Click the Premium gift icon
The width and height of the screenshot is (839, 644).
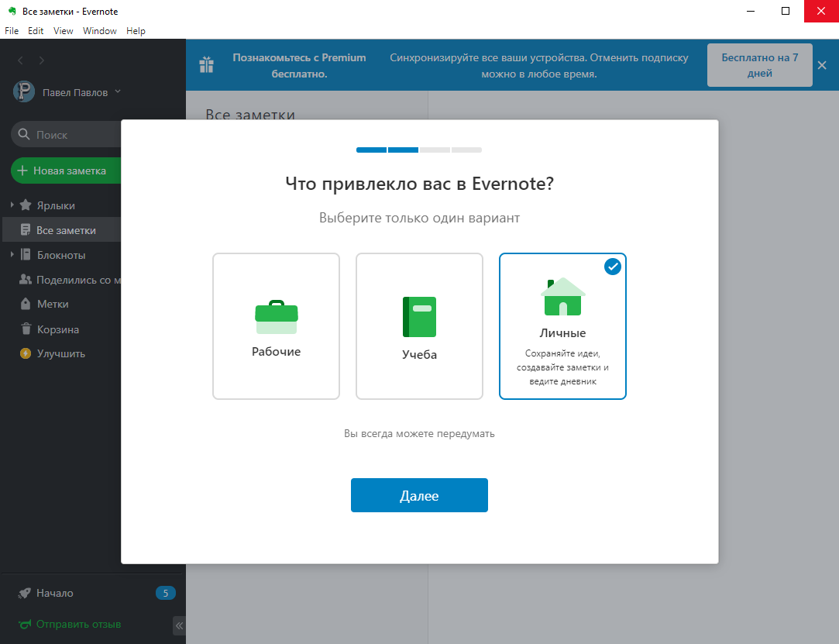point(206,64)
